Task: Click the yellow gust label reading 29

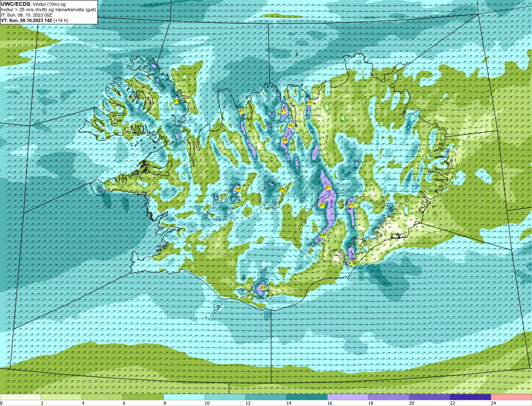Action: point(285,140)
